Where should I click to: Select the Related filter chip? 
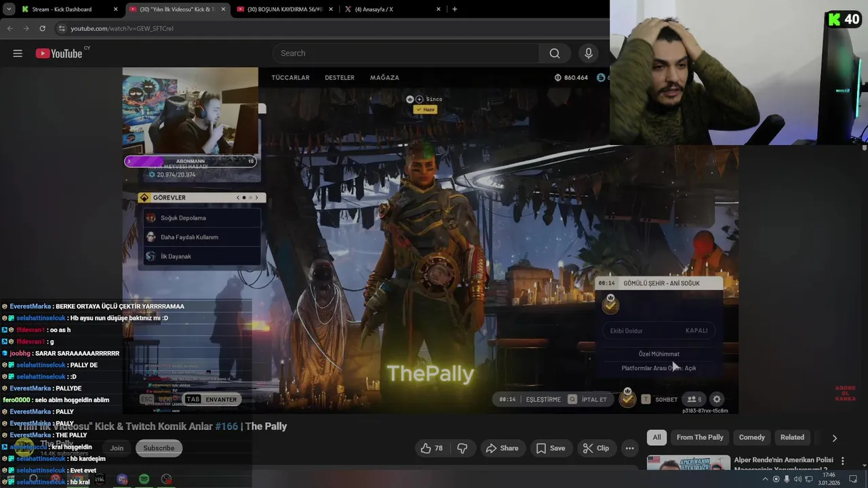pos(792,437)
